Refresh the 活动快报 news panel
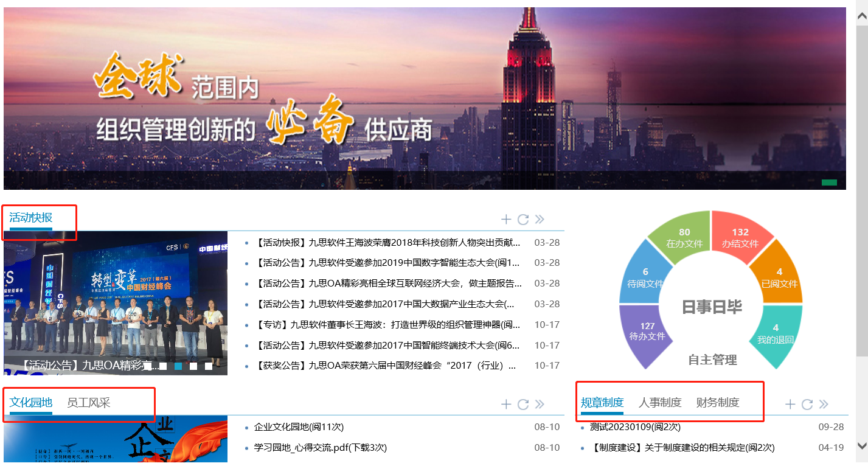This screenshot has width=868, height=466. tap(523, 220)
